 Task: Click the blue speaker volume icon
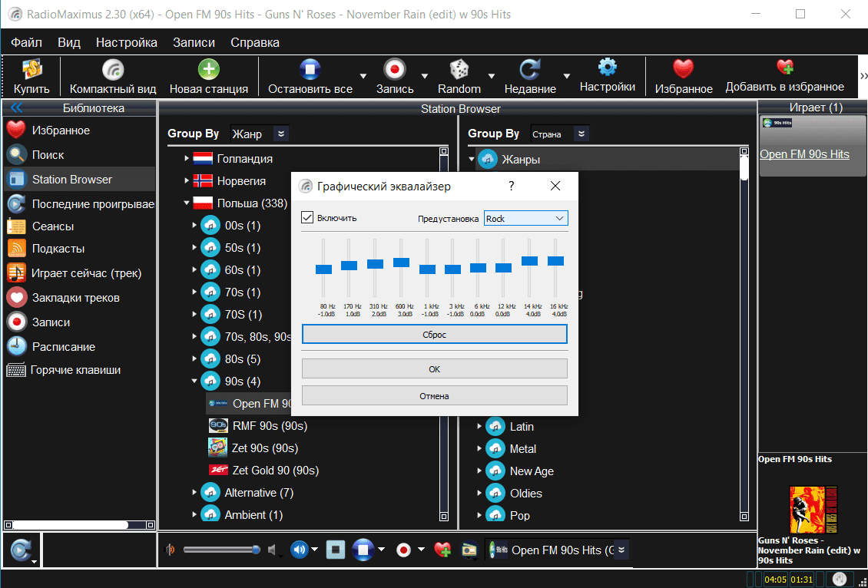point(300,550)
